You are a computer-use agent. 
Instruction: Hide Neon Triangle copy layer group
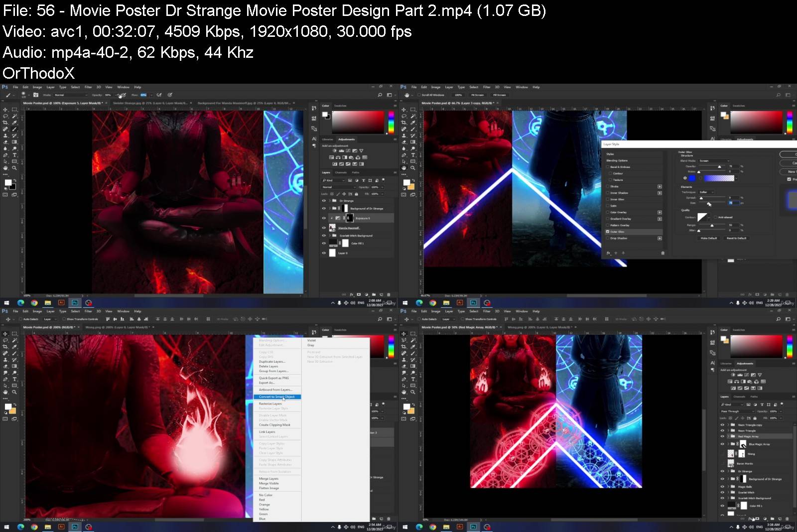722,425
